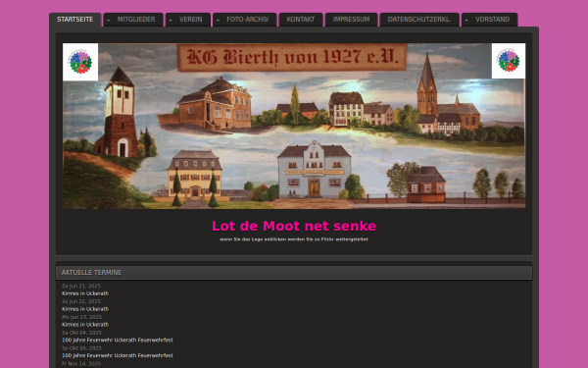Viewport: 588px width, 368px height.
Task: Open 'Kirmes in Uckerath' on Sa Jun 21
Action: 85,293
